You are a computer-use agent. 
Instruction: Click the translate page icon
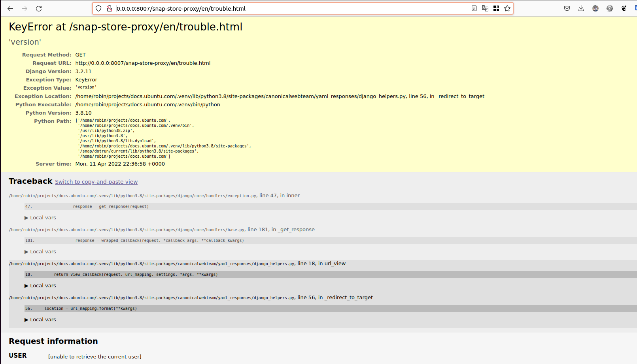(x=485, y=8)
